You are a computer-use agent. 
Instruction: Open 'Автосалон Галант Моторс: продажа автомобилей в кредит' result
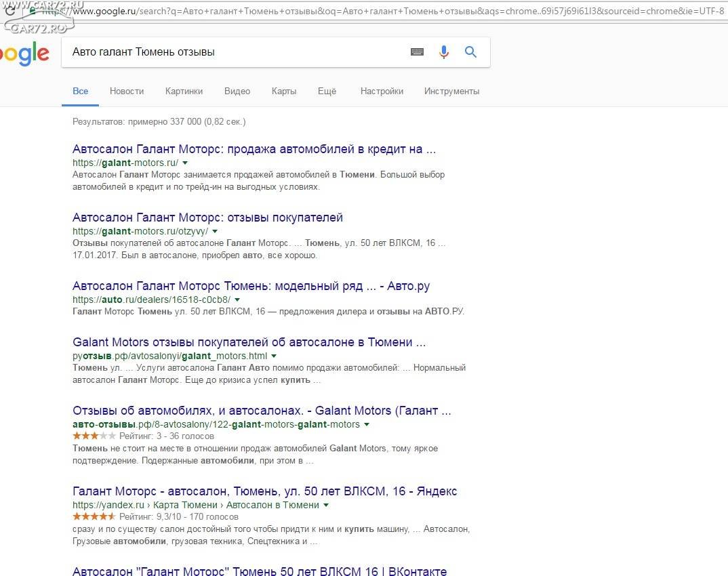point(254,149)
